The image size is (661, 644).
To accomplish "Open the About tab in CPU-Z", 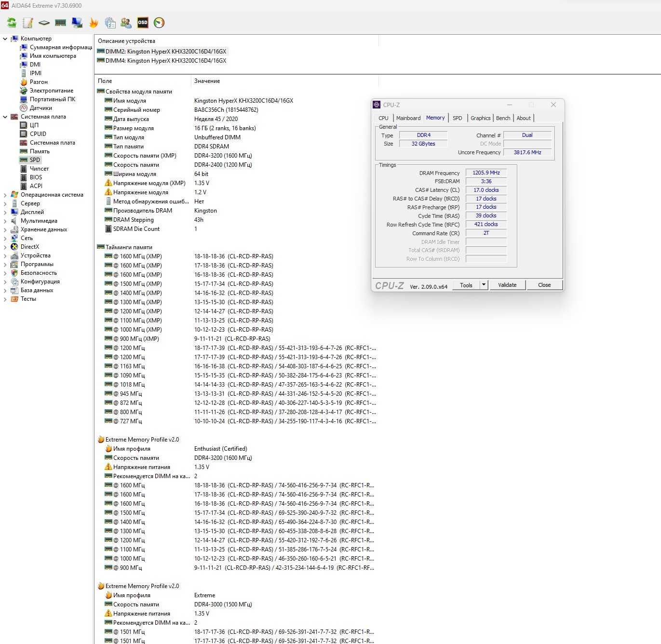I will coord(524,118).
